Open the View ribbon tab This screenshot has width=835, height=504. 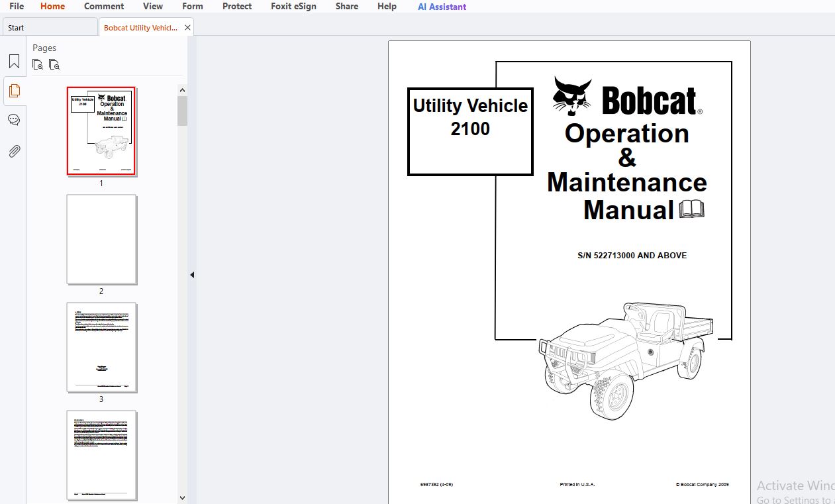click(153, 6)
